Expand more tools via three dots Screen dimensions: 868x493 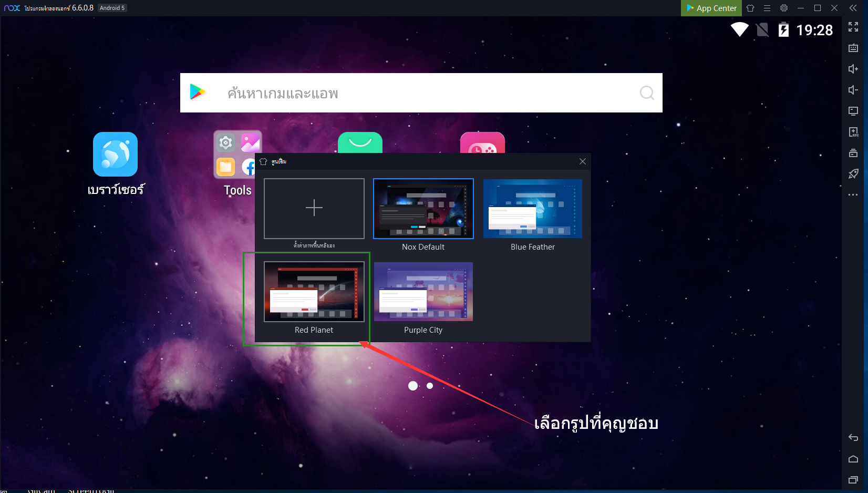(853, 195)
